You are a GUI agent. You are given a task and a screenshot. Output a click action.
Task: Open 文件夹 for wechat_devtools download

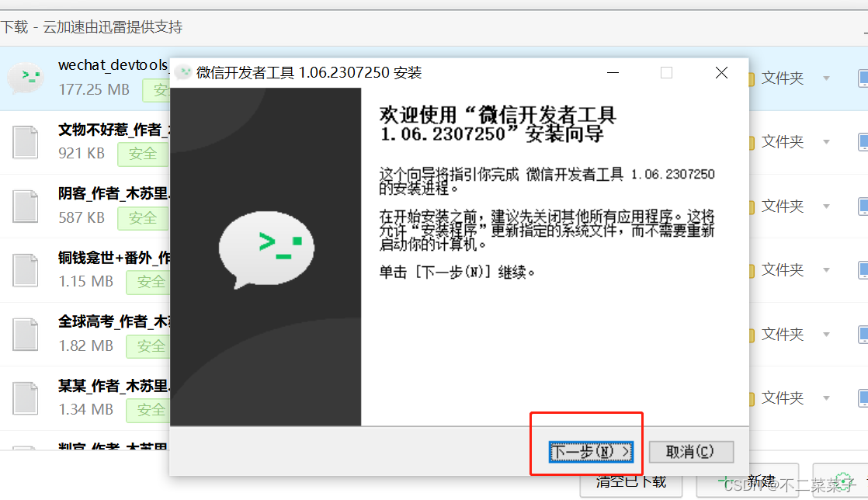pos(782,78)
